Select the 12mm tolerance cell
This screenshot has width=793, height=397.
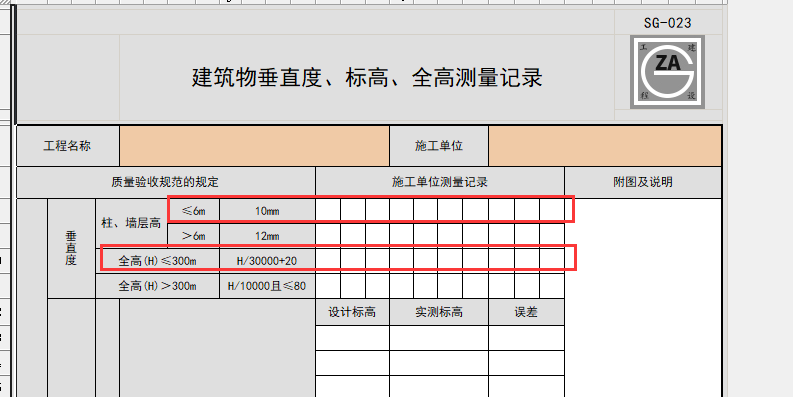268,236
